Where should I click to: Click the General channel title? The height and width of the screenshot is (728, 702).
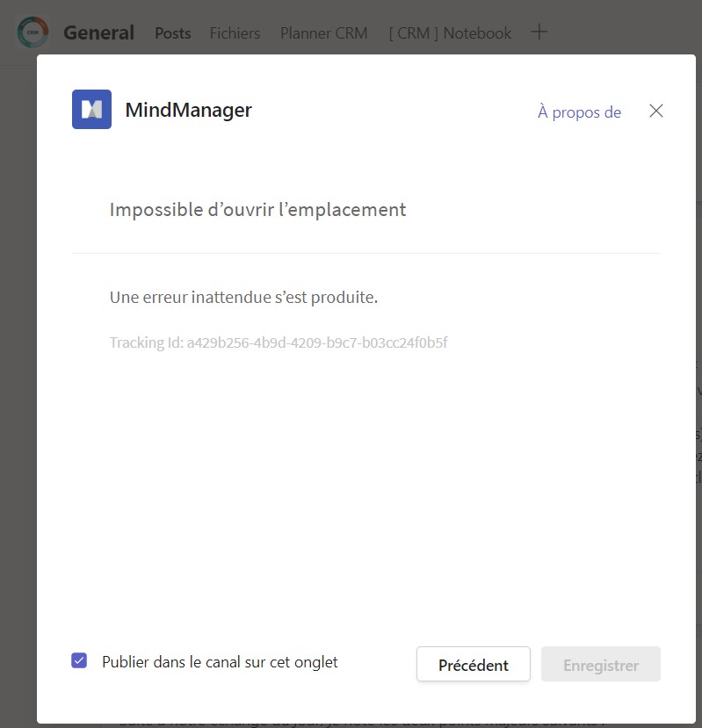(x=99, y=32)
